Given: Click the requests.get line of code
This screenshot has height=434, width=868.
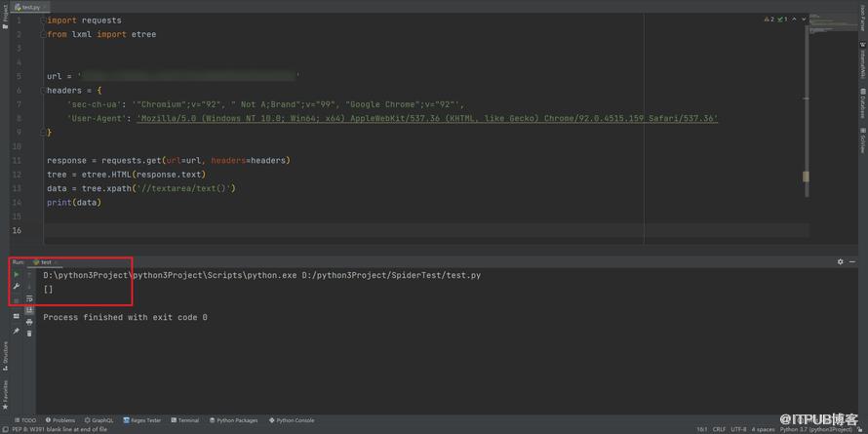Looking at the screenshot, I should [169, 161].
